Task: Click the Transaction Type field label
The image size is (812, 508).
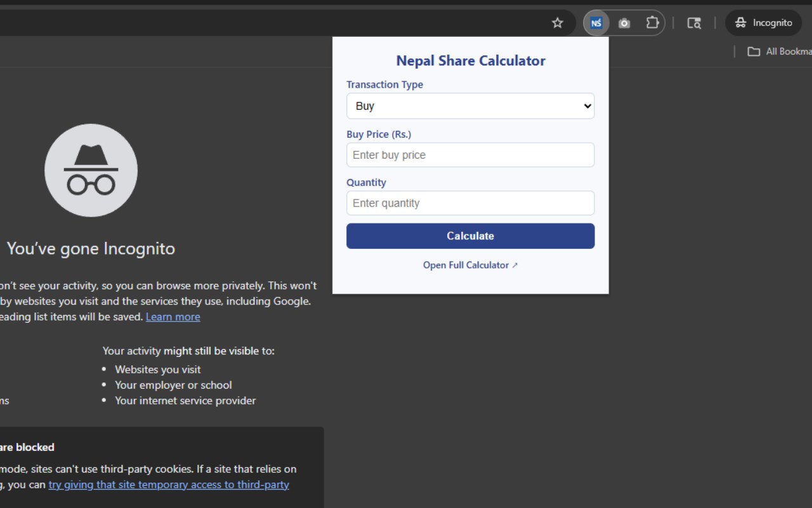Action: click(384, 84)
